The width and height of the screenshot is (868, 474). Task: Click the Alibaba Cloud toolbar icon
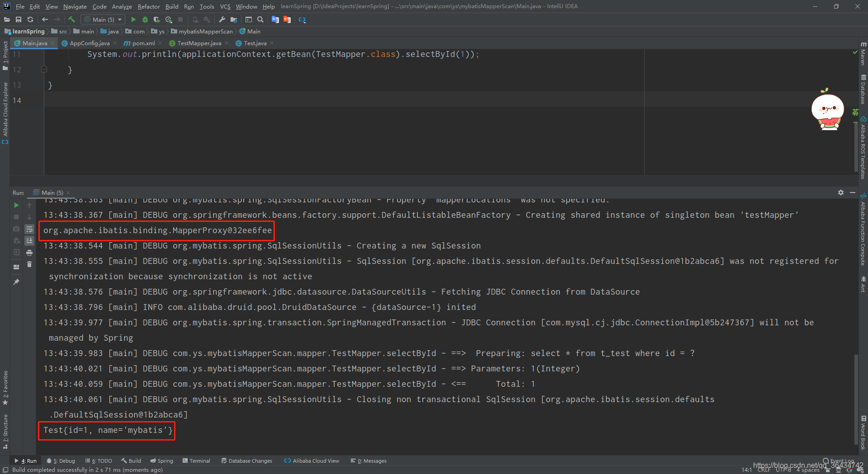[302, 19]
